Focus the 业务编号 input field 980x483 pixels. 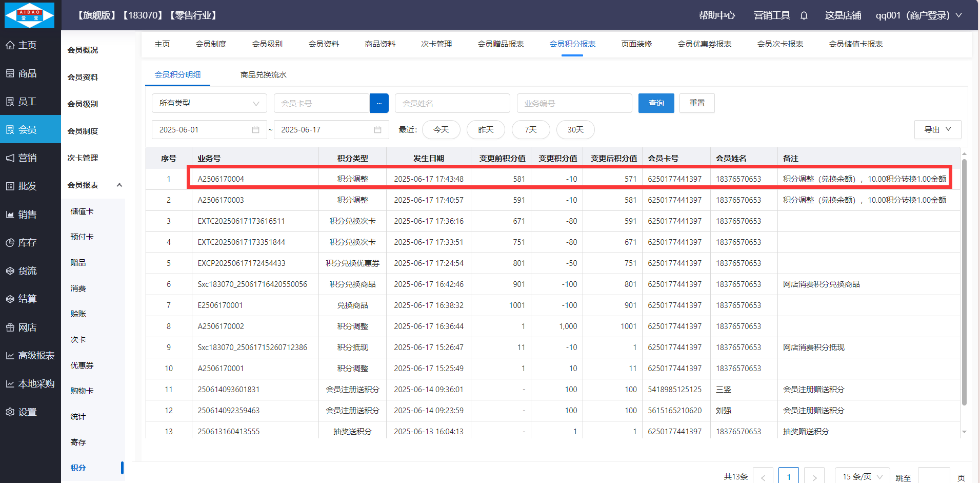[574, 103]
